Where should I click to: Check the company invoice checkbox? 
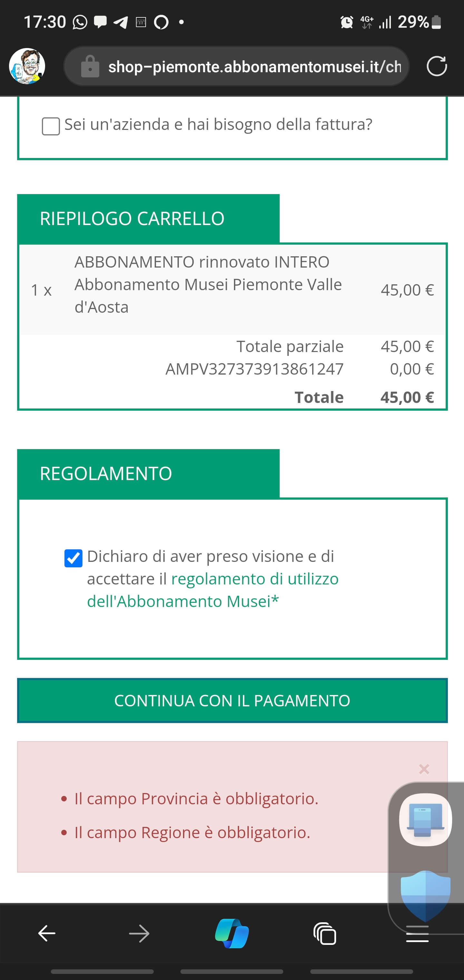[51, 126]
